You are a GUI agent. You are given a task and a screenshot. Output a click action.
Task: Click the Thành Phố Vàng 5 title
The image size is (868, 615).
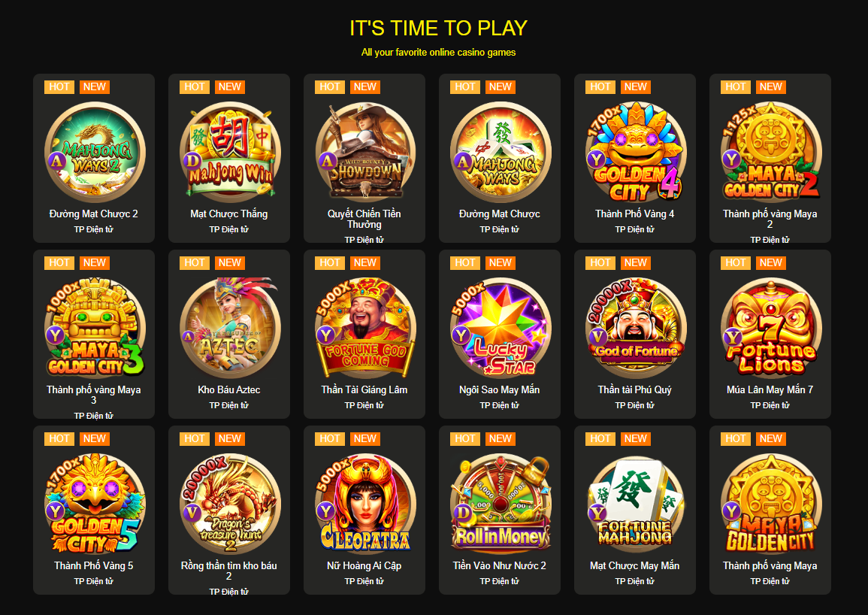point(93,565)
